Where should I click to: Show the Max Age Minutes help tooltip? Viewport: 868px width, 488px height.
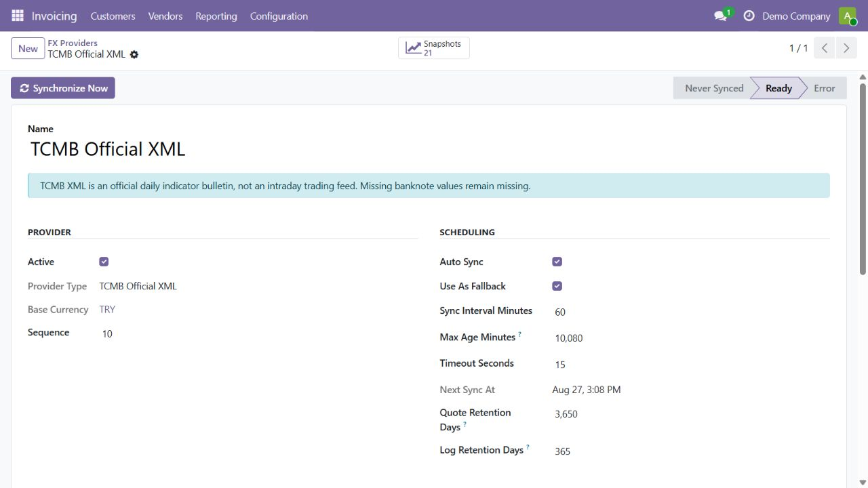520,334
